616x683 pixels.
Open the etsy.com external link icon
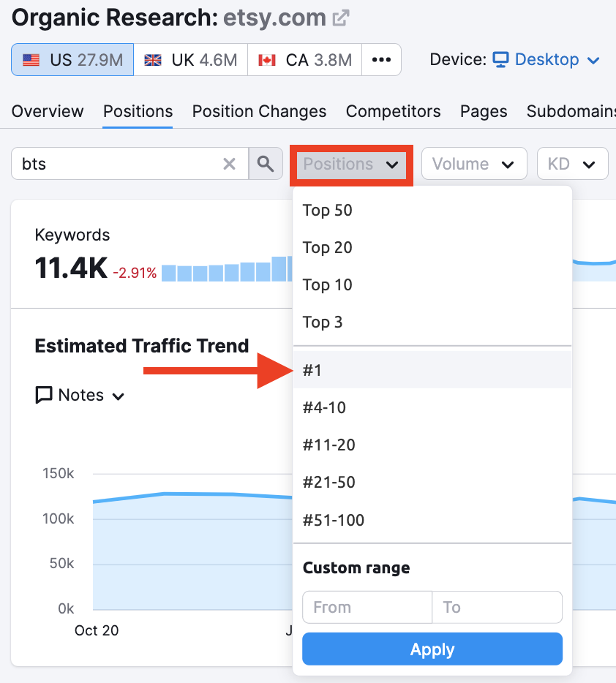click(341, 18)
